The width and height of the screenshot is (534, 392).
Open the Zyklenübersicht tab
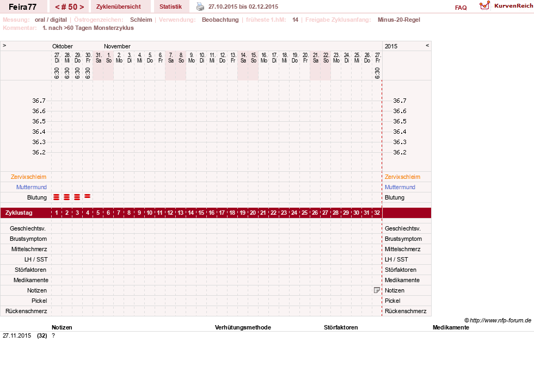(119, 7)
